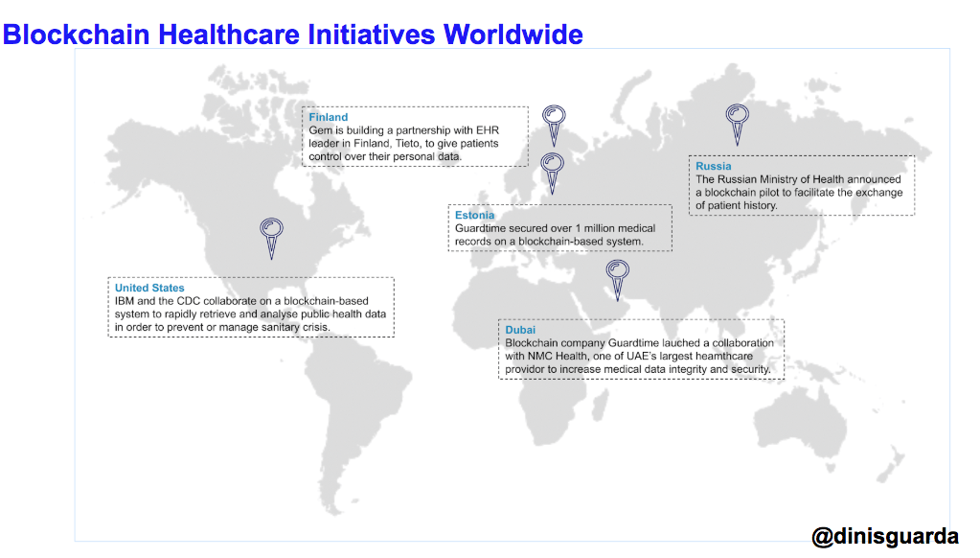This screenshot has width=980, height=558.
Task: Click line 'leader in Finland, Tieto, to give patients'
Action: pyautogui.click(x=403, y=143)
